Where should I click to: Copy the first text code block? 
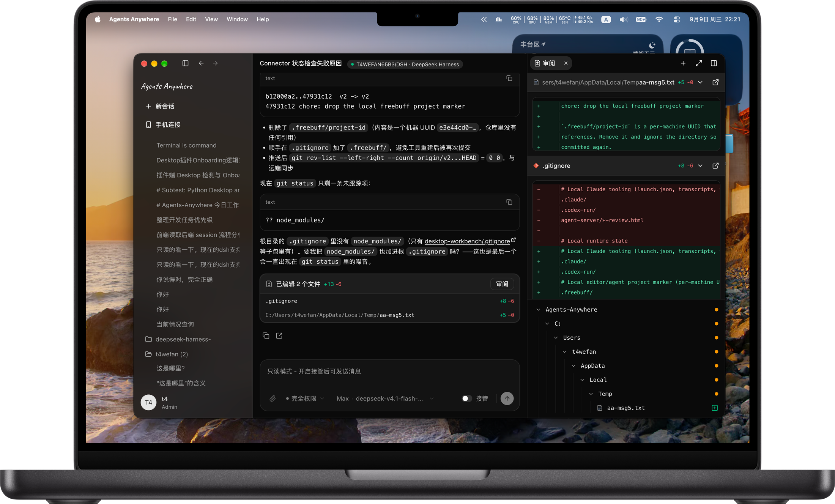(x=509, y=78)
